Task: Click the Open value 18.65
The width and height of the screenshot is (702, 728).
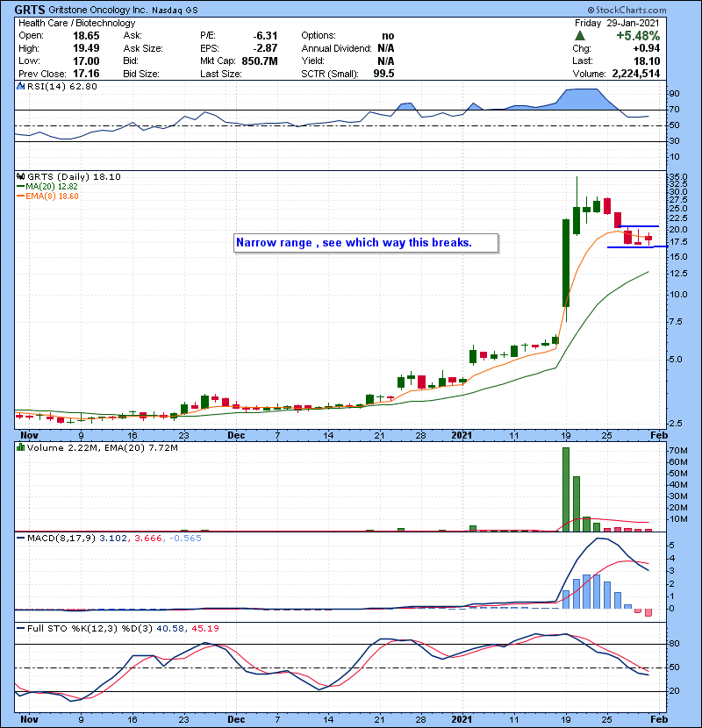Action: pyautogui.click(x=86, y=36)
